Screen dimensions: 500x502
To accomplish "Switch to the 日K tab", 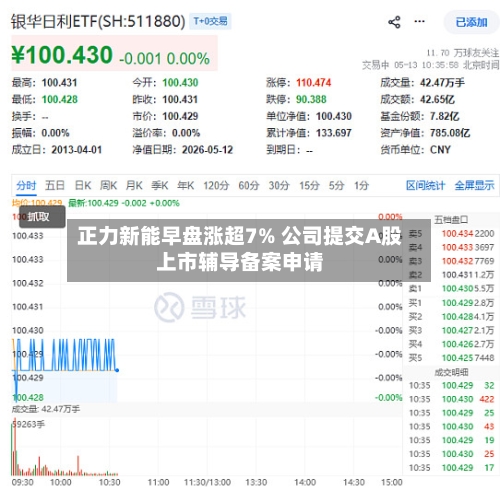I will [x=83, y=185].
